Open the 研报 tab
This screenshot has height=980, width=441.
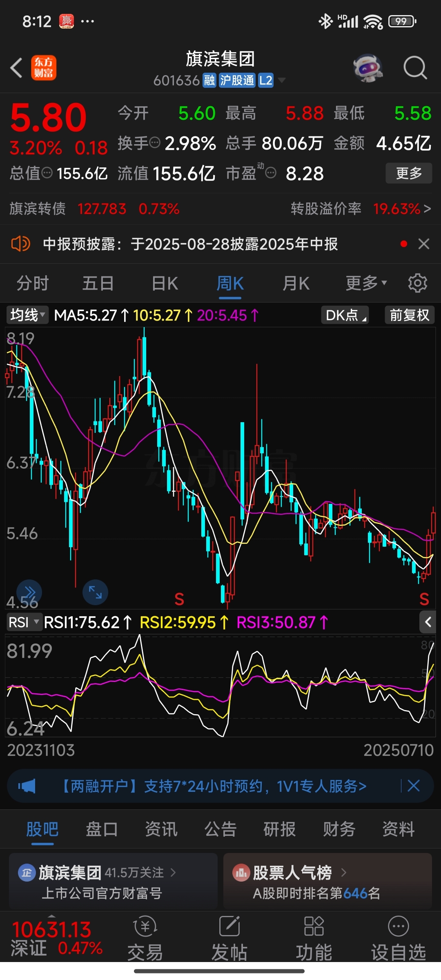click(x=280, y=829)
